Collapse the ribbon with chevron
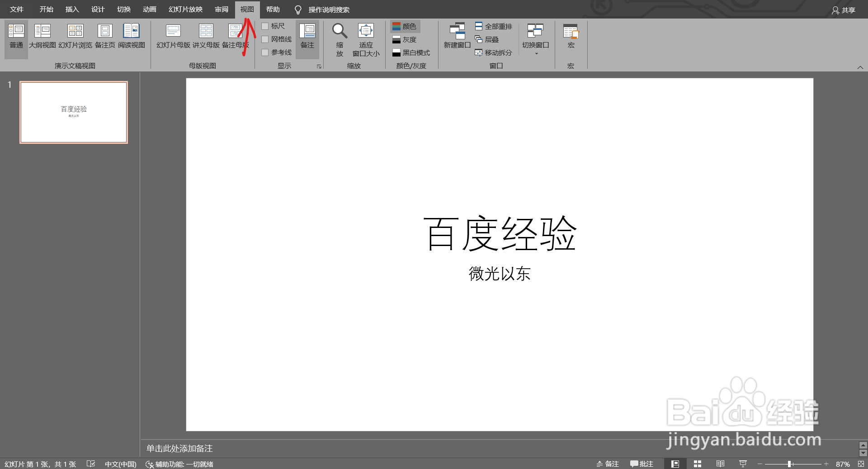 pos(860,67)
